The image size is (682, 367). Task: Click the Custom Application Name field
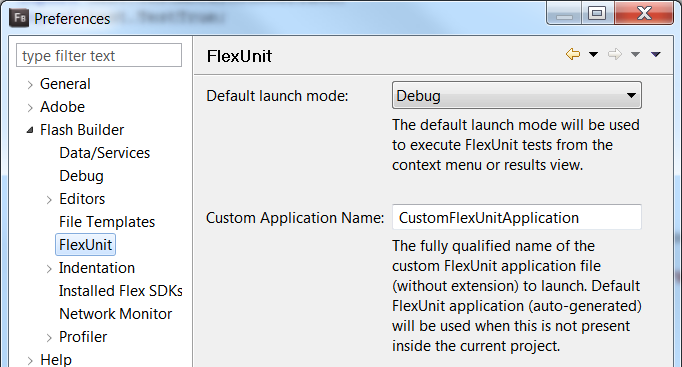(x=517, y=217)
